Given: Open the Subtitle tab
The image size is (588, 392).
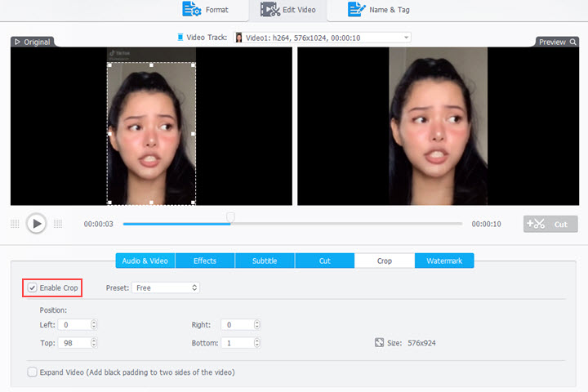Looking at the screenshot, I should click(x=265, y=261).
